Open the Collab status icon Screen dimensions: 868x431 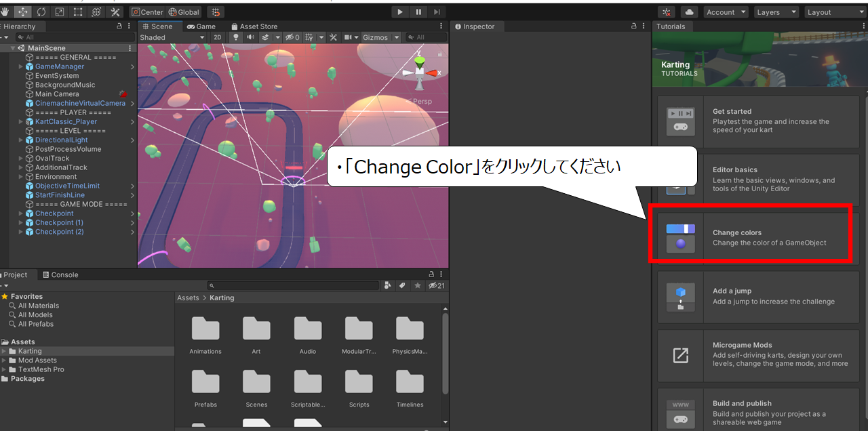tap(667, 12)
